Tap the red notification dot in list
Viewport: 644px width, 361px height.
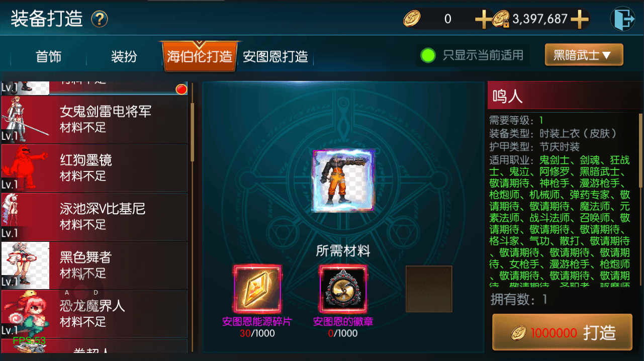[x=181, y=89]
